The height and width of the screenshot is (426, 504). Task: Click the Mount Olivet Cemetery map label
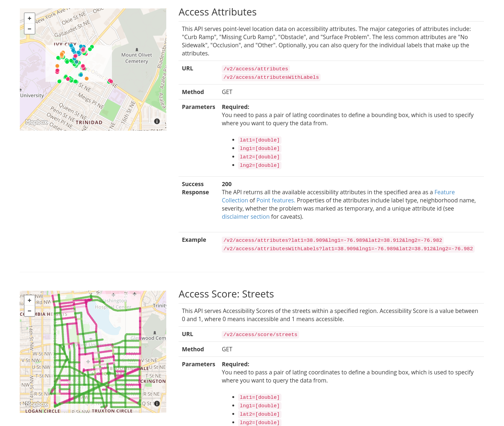tap(137, 58)
